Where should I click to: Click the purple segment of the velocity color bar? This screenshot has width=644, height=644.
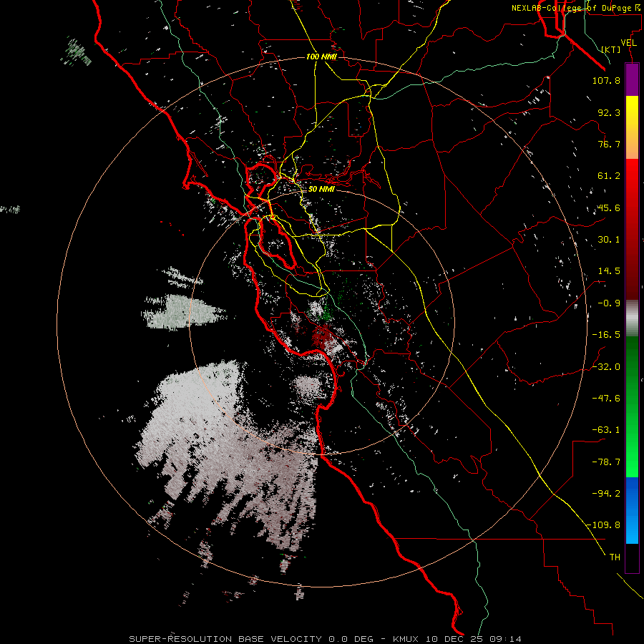[x=632, y=80]
